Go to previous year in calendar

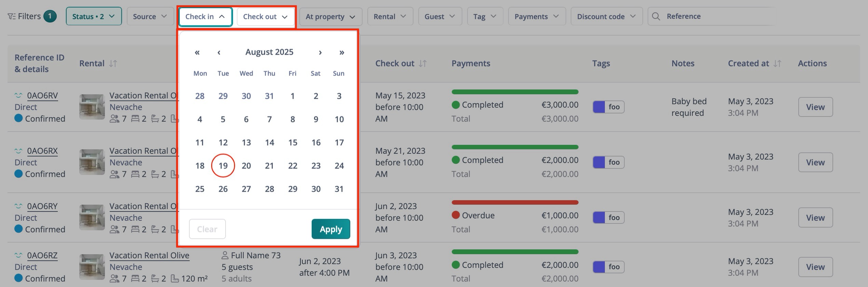pyautogui.click(x=197, y=52)
